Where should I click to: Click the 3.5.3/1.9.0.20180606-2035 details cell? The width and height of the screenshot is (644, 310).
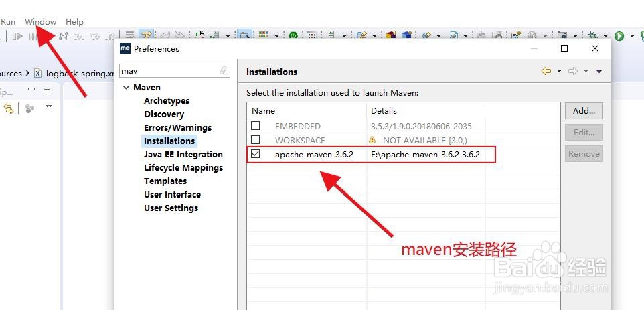pos(421,126)
